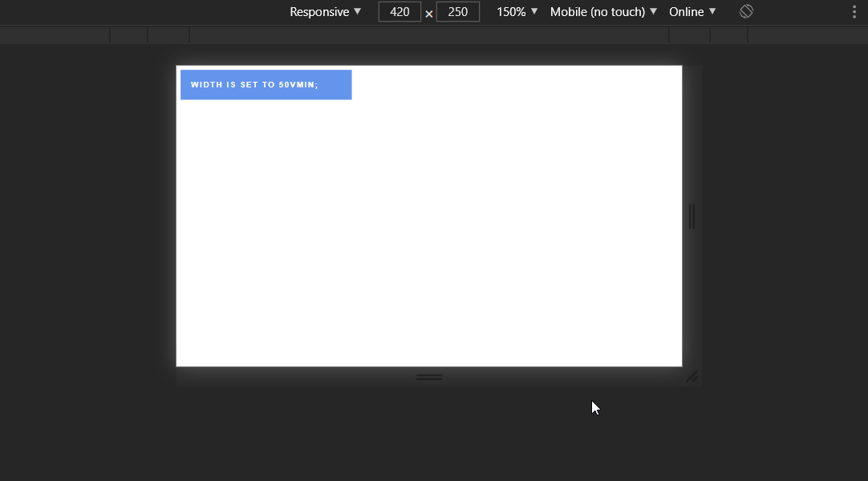Focus the viewport width field showing 420
This screenshot has width=868, height=481.
400,12
